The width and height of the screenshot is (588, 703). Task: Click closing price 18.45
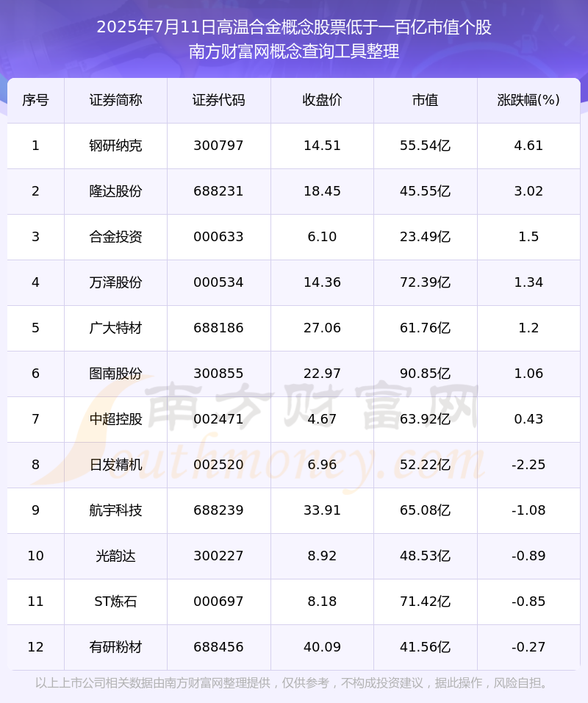(322, 191)
